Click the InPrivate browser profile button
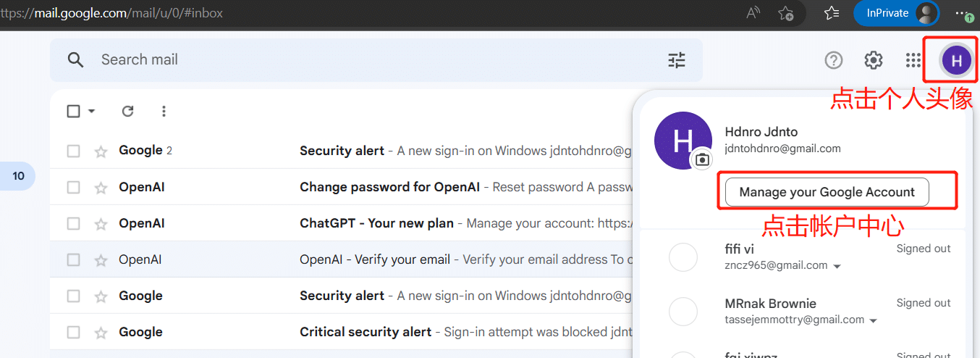This screenshot has height=358, width=980. click(896, 13)
